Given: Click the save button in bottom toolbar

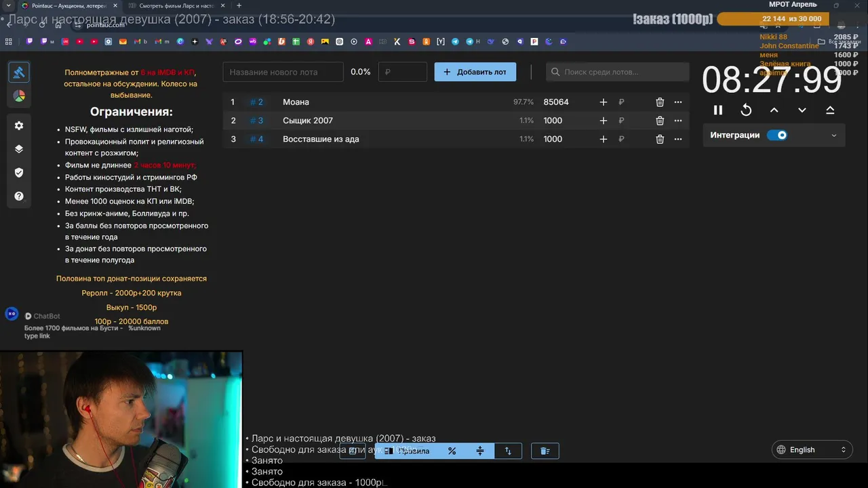Looking at the screenshot, I should pyautogui.click(x=352, y=451).
